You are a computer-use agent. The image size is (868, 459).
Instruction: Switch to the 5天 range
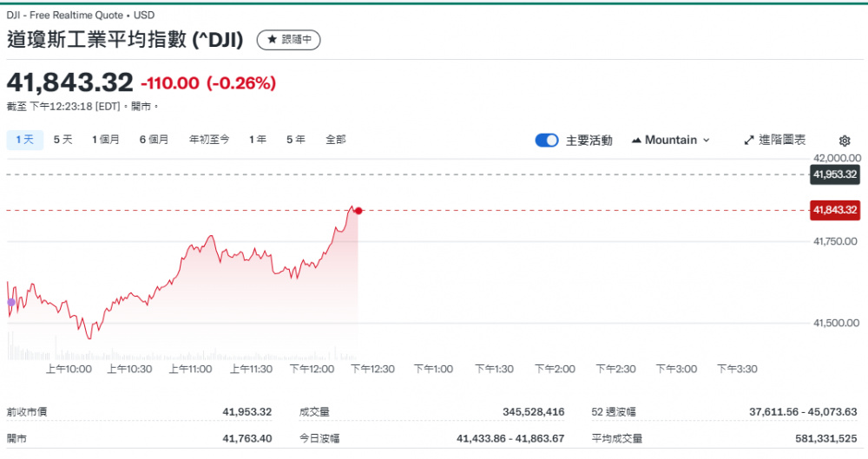[x=63, y=140]
